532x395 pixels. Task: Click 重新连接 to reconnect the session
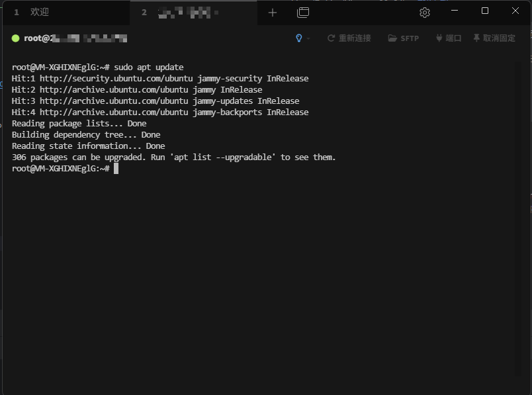tap(349, 38)
